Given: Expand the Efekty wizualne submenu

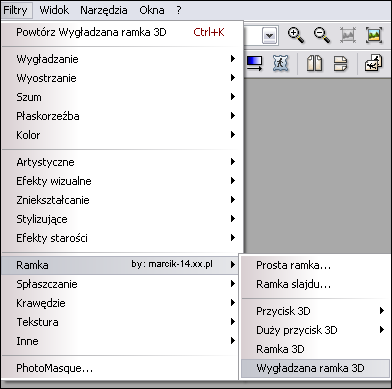Looking at the screenshot, I should [122, 181].
